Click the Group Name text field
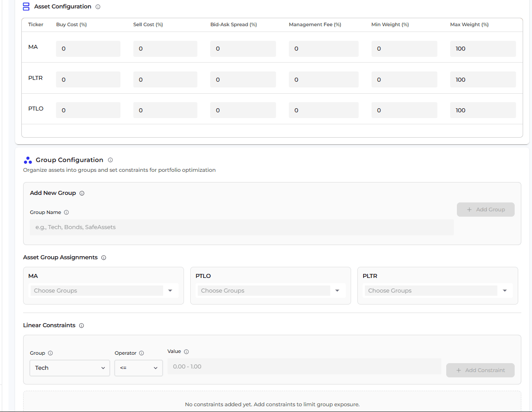 (x=241, y=227)
